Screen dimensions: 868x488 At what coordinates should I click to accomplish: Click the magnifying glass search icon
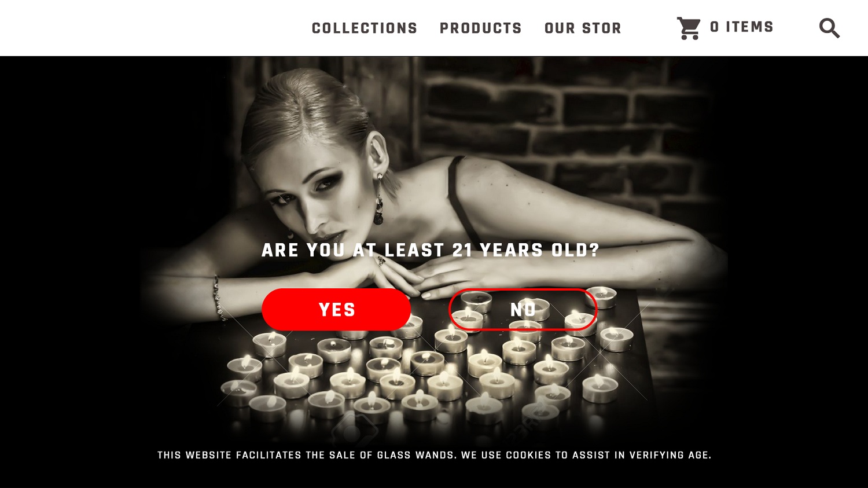(x=829, y=28)
